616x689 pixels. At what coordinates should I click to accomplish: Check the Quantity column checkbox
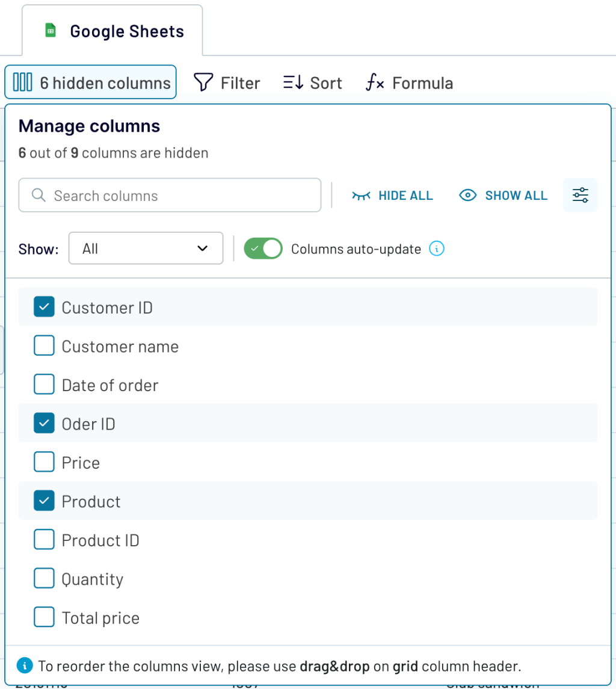[x=44, y=578]
